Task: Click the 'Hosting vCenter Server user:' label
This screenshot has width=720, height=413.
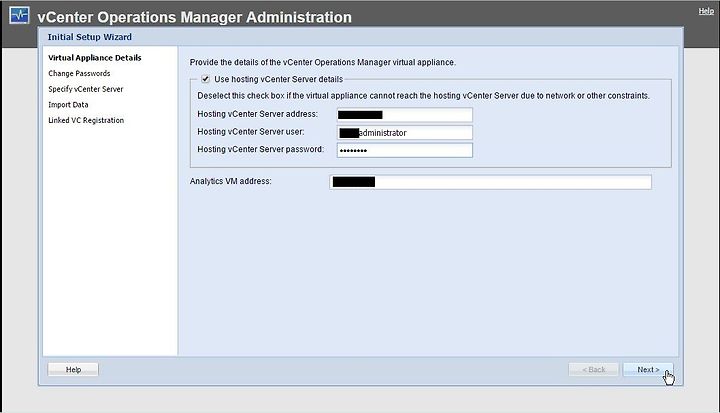Action: coord(251,132)
